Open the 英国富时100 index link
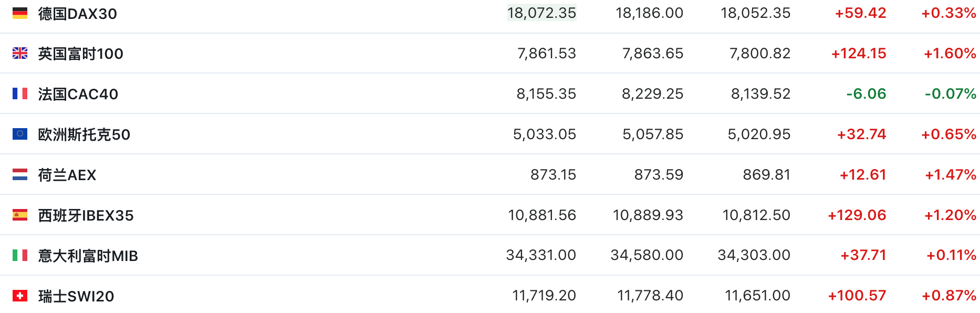 tap(81, 54)
